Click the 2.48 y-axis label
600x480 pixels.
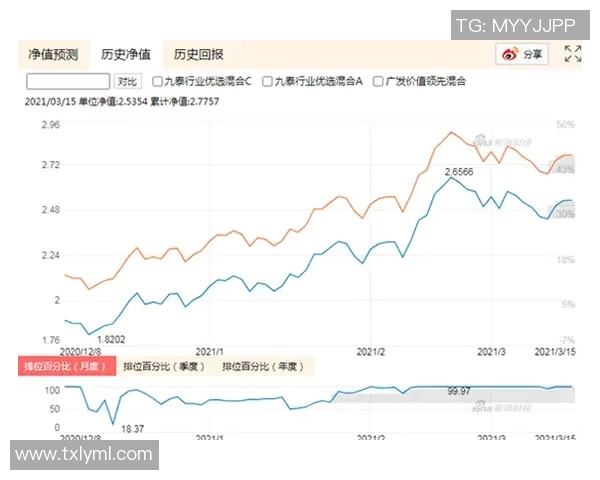[x=51, y=210]
